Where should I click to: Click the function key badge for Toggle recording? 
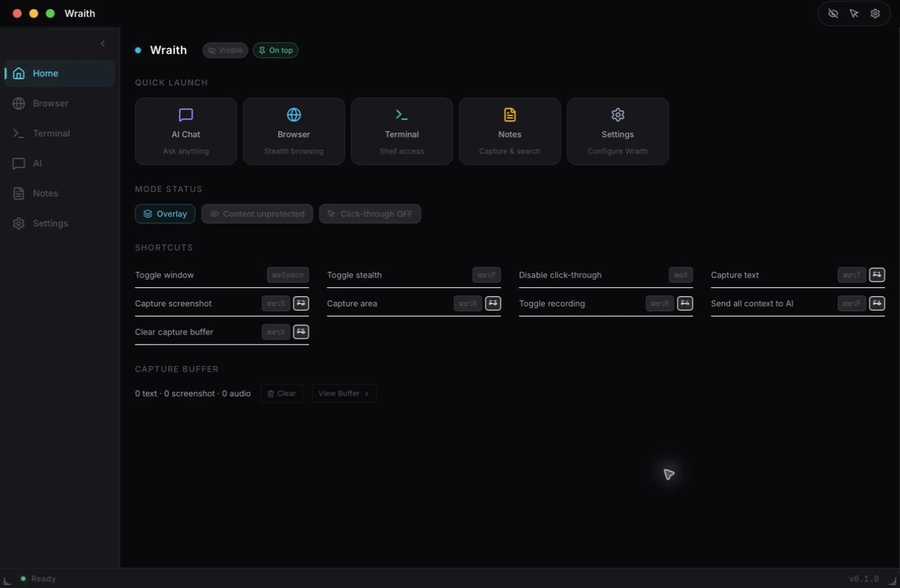[685, 303]
